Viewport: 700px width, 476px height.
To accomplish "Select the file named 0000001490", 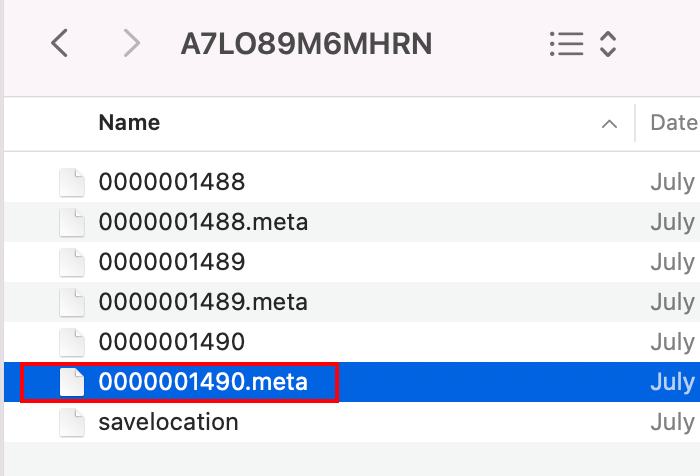I will click(172, 342).
